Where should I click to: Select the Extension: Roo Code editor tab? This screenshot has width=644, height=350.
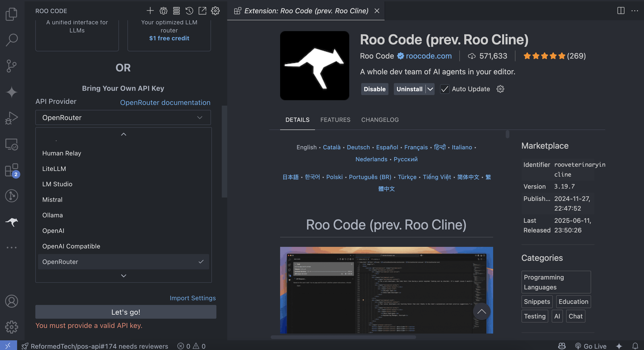(x=306, y=11)
